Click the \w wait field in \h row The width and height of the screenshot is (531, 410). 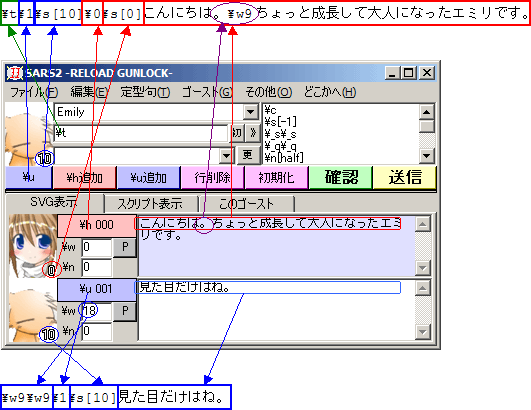97,247
